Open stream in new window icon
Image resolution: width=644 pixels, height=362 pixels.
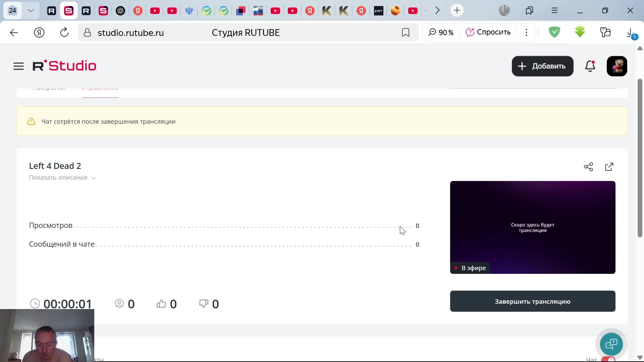tap(609, 167)
